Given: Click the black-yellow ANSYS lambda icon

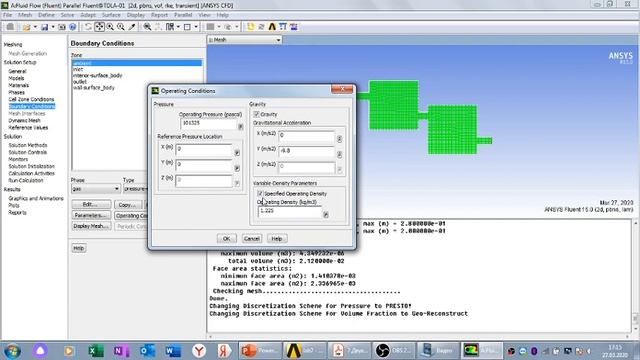Looking at the screenshot, I should 272,27.
